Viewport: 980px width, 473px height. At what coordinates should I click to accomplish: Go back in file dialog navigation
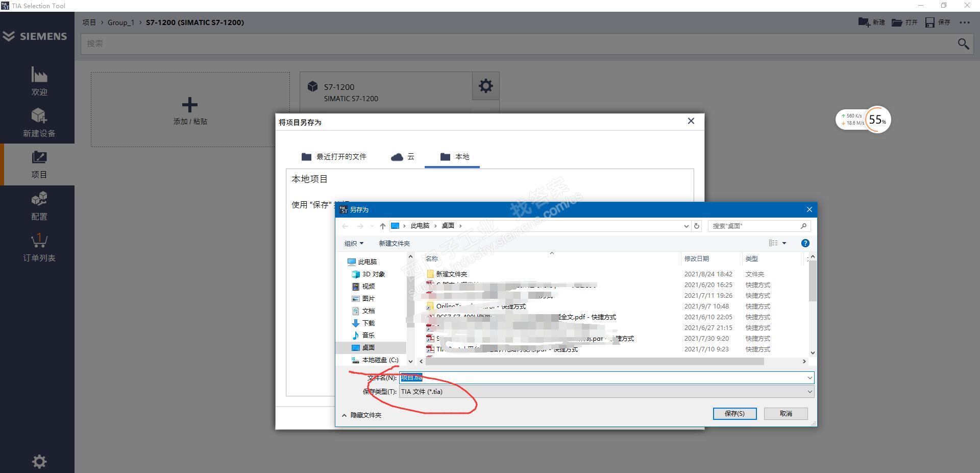click(345, 226)
